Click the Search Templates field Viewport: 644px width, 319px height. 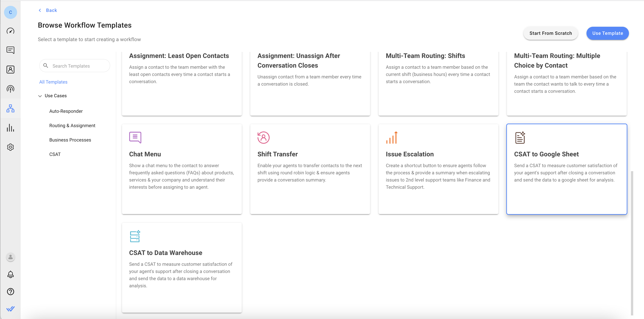coord(78,66)
